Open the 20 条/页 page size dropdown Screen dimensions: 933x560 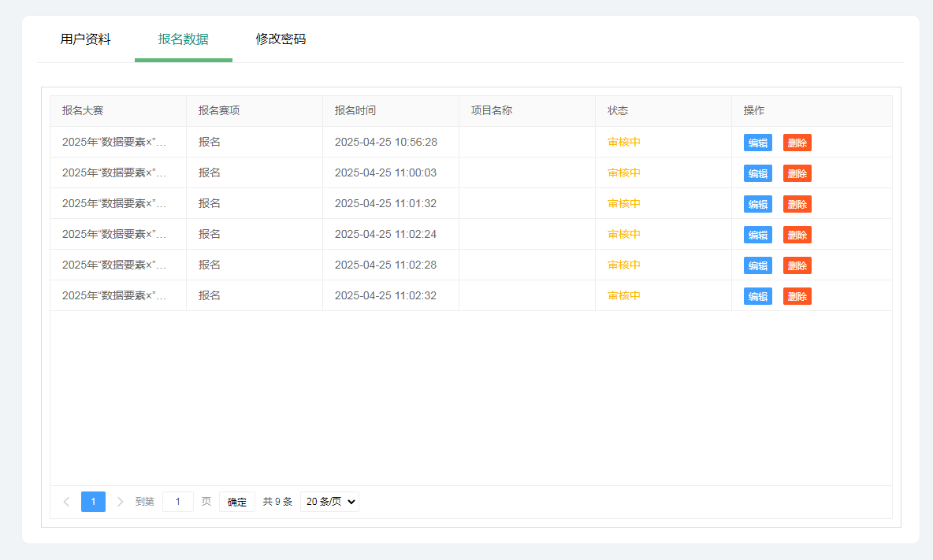329,502
